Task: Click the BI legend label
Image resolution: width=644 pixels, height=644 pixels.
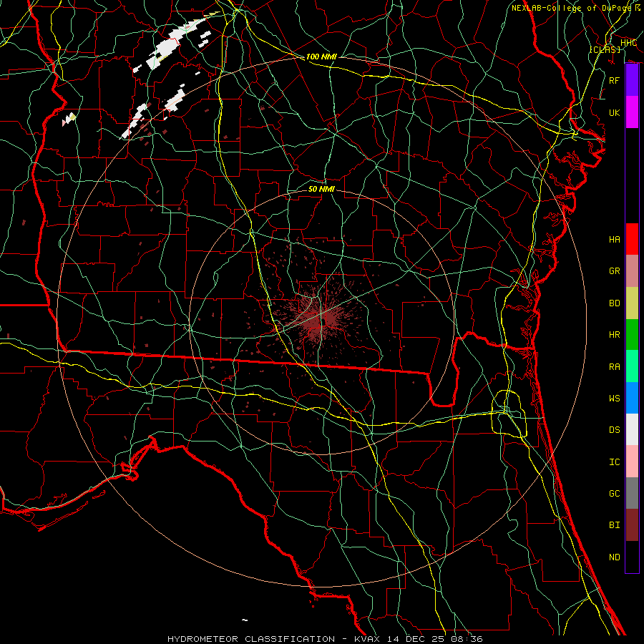Action: coord(615,525)
